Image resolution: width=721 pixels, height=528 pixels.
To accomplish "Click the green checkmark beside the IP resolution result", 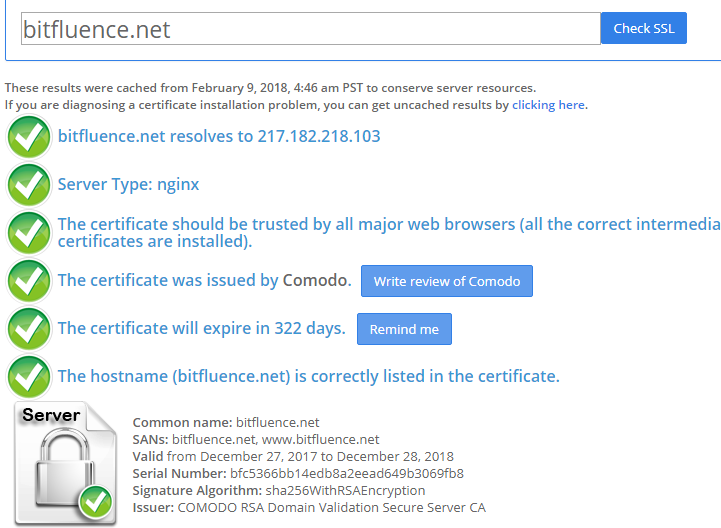I will click(29, 137).
